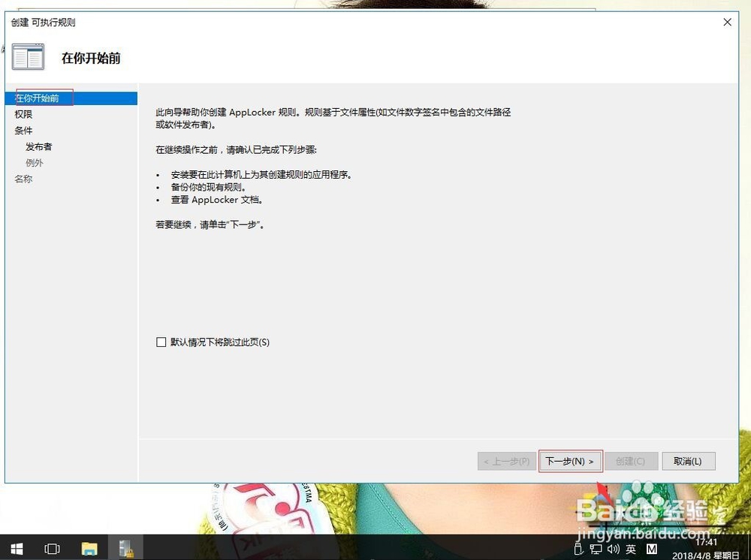Select the 权限 wizard step

click(23, 114)
